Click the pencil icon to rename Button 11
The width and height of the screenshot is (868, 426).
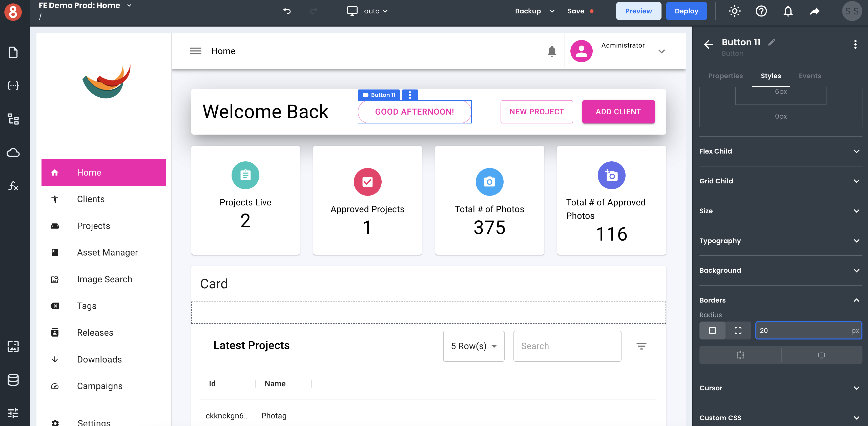pos(772,42)
